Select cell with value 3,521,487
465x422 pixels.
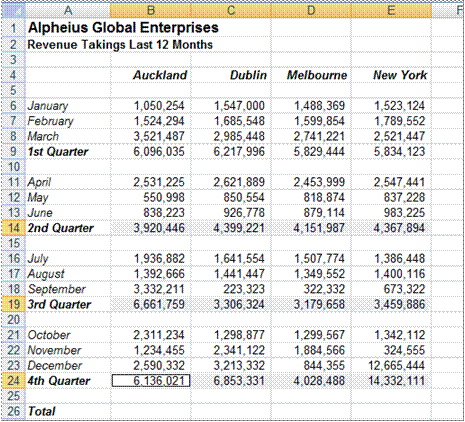(151, 136)
